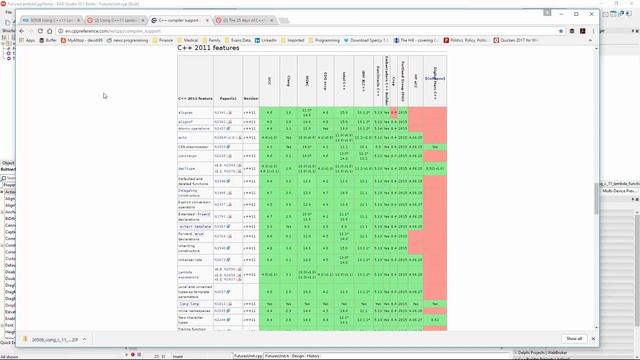Open the long long feature link
The image size is (640, 360).
click(x=189, y=304)
